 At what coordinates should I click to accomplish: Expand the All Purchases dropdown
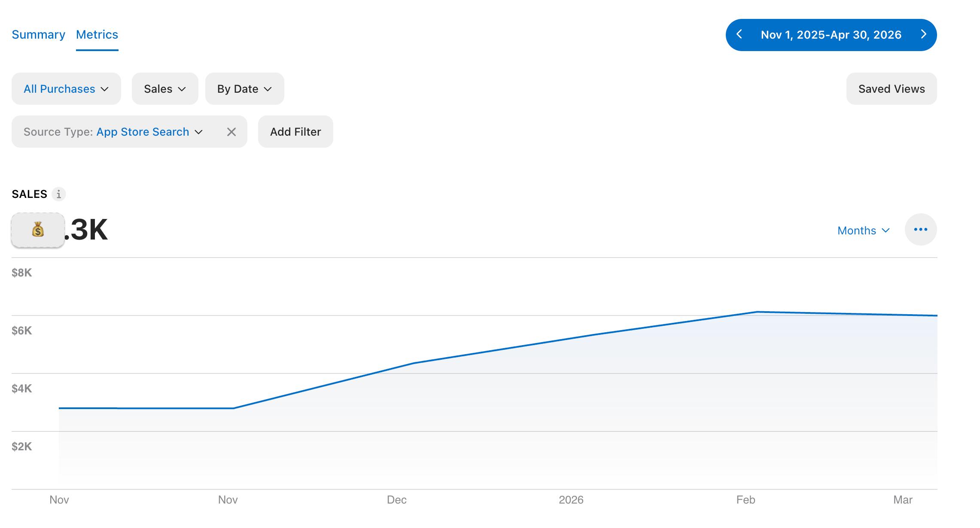(66, 89)
